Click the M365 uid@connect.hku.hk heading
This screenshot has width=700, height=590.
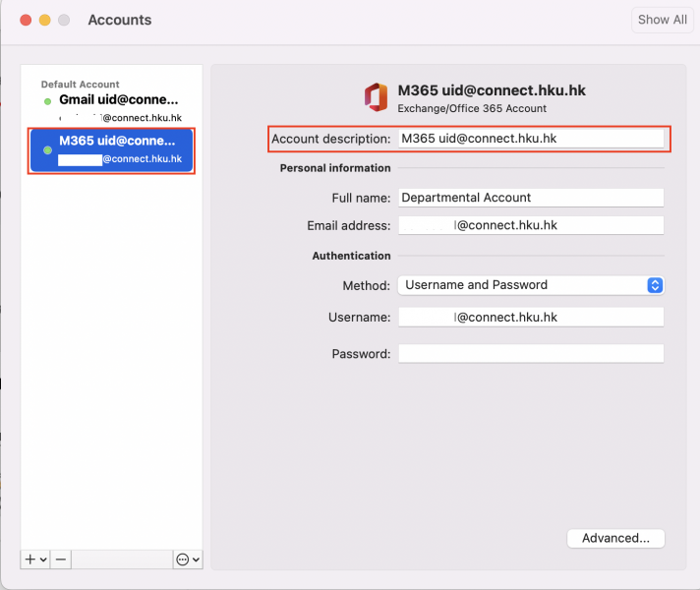[491, 90]
